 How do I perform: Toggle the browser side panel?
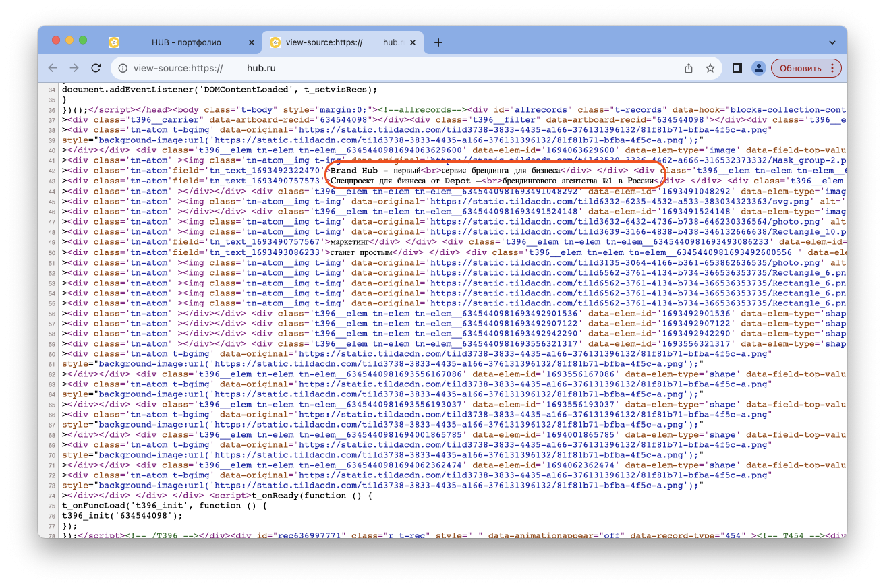(737, 68)
